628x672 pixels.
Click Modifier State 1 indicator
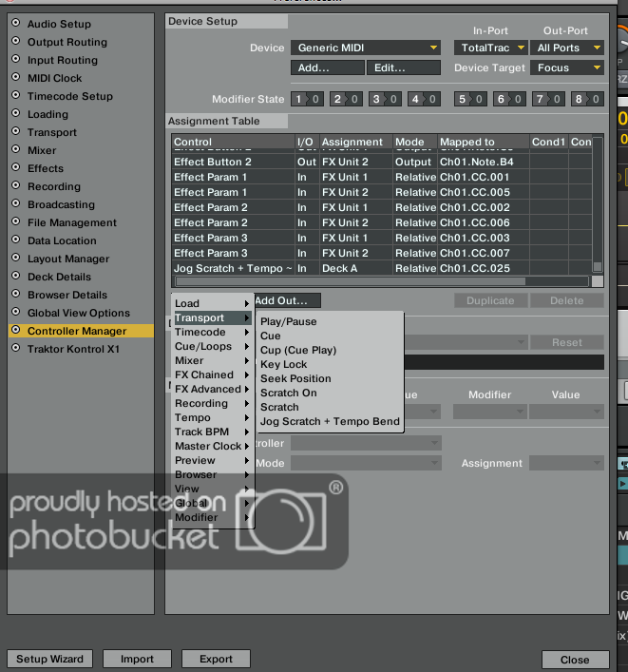(307, 99)
